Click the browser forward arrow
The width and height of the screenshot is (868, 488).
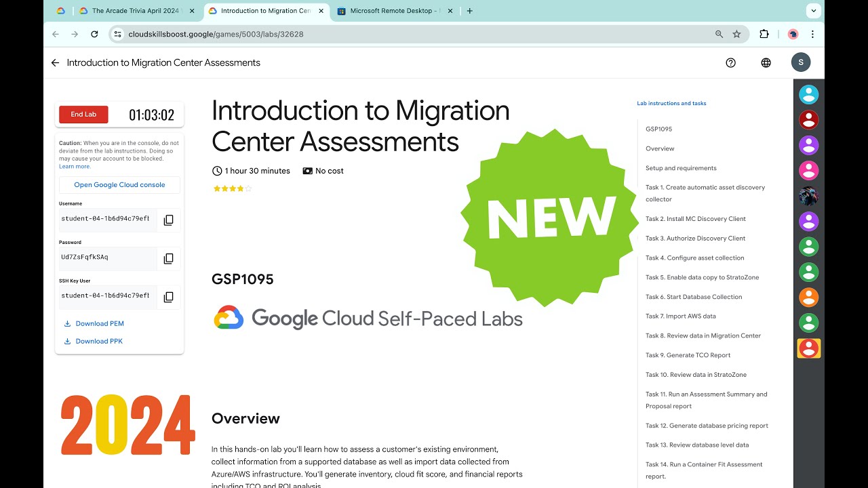tap(75, 34)
